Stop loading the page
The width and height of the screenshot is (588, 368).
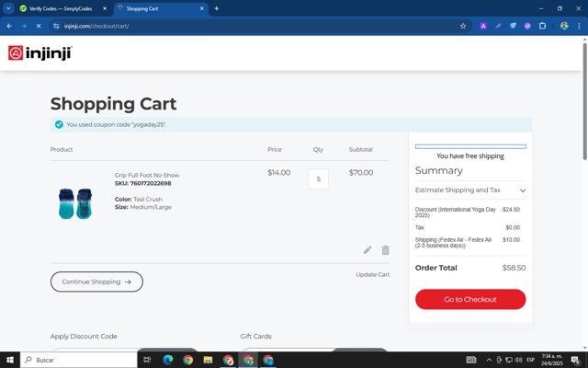(x=39, y=26)
